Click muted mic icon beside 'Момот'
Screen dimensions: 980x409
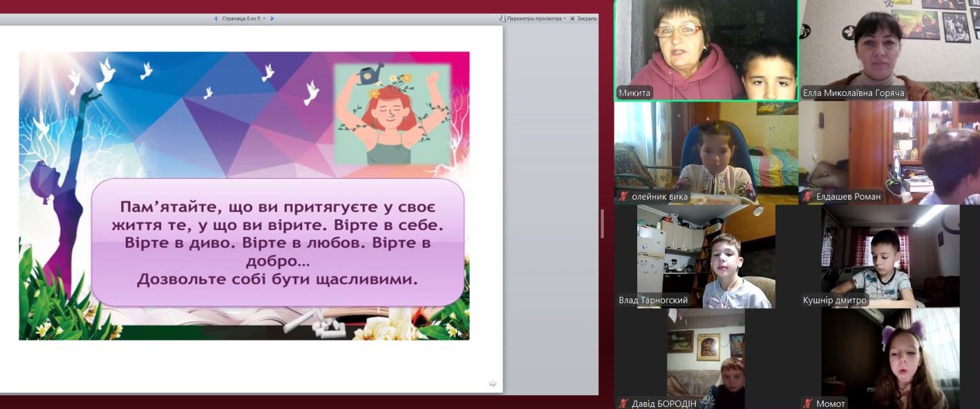[807, 403]
